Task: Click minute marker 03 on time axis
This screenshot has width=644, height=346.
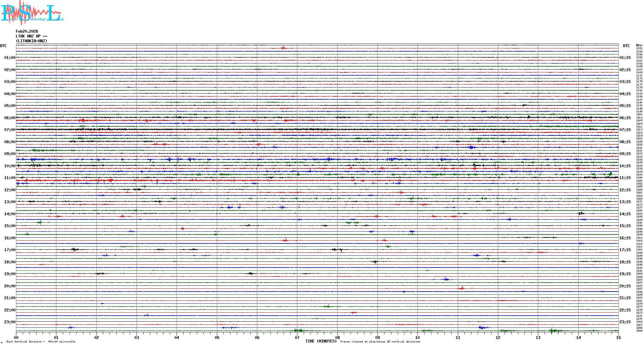Action: tap(136, 337)
